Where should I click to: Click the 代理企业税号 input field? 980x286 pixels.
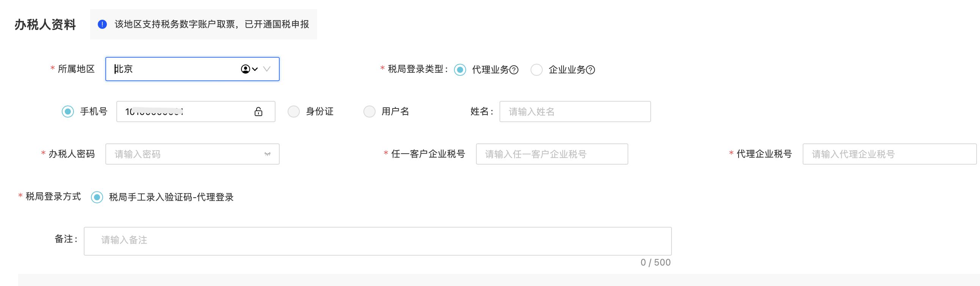click(x=889, y=154)
